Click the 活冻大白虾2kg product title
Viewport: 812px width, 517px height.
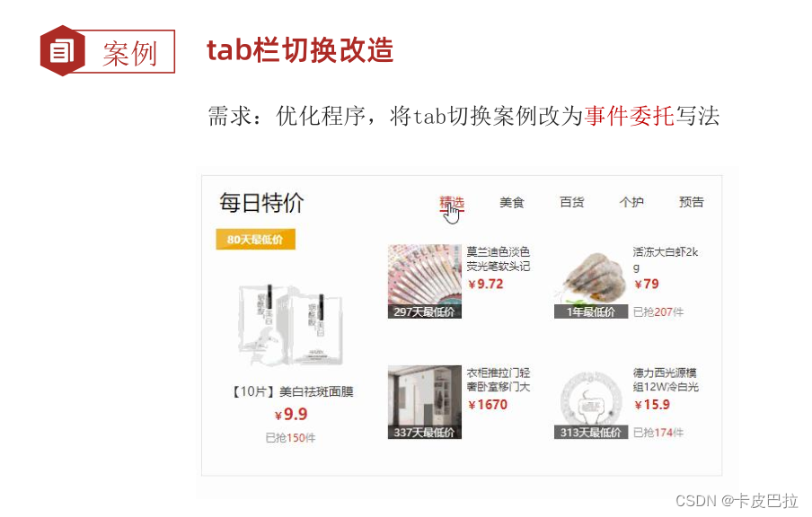pyautogui.click(x=666, y=259)
